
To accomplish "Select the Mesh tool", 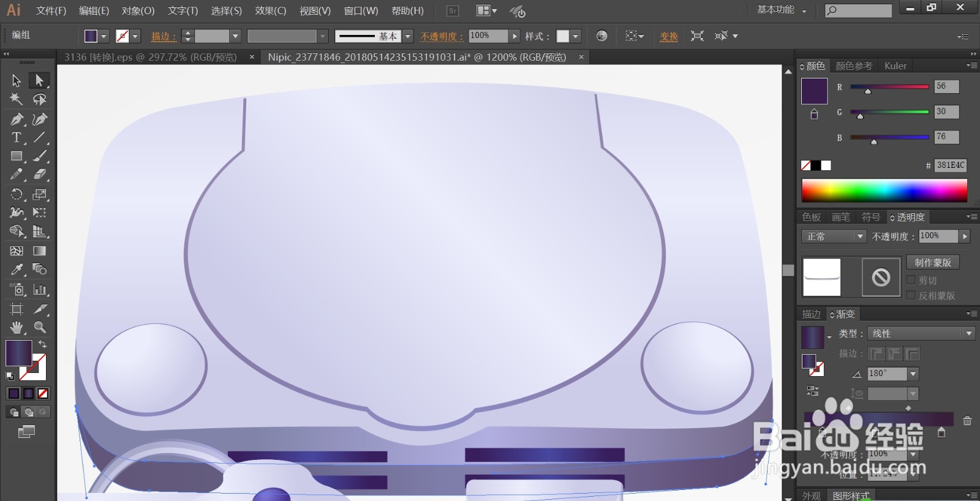I will click(x=17, y=250).
